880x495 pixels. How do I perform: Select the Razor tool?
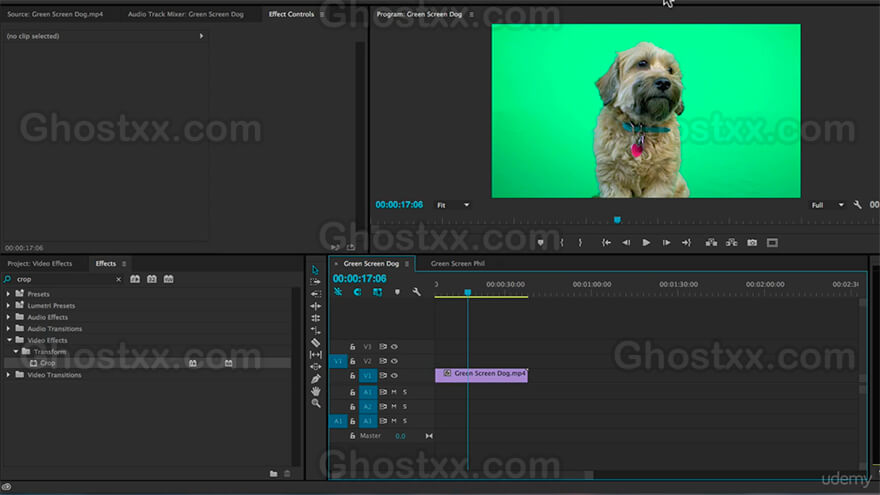pos(315,342)
